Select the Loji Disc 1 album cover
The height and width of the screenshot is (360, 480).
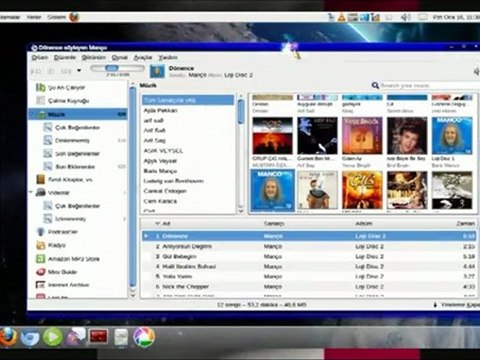click(452, 136)
